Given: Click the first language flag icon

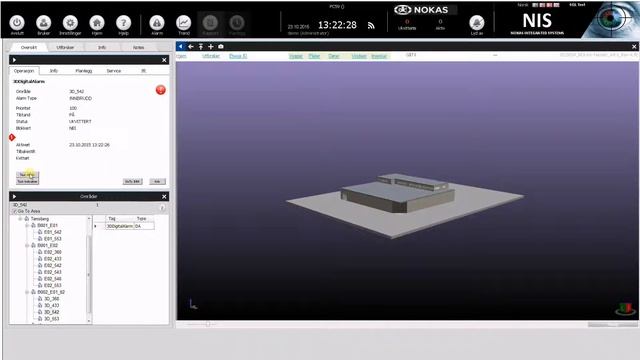Looking at the screenshot, I should coord(536,5).
